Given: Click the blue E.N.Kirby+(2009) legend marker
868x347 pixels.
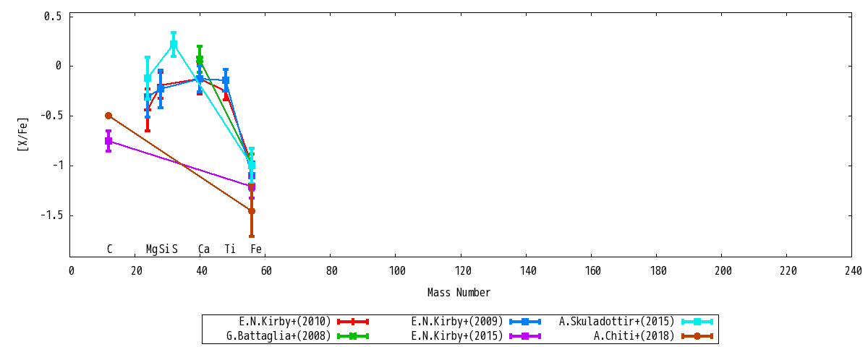Looking at the screenshot, I should [x=525, y=322].
